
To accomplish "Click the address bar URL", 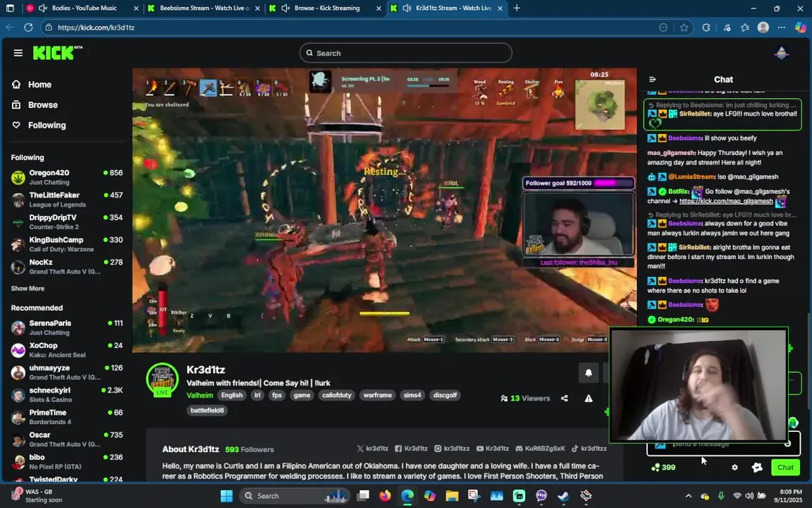I will [x=97, y=27].
